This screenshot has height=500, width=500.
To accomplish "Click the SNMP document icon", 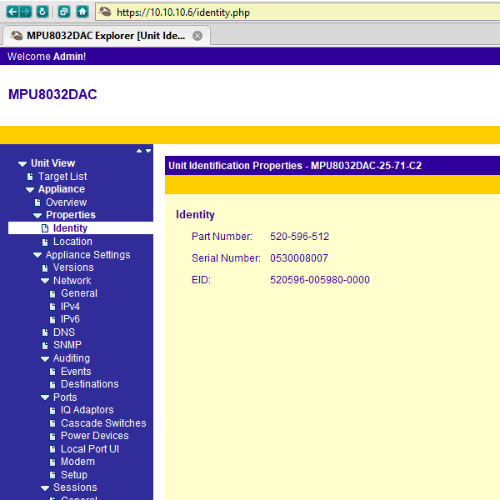I will click(45, 346).
